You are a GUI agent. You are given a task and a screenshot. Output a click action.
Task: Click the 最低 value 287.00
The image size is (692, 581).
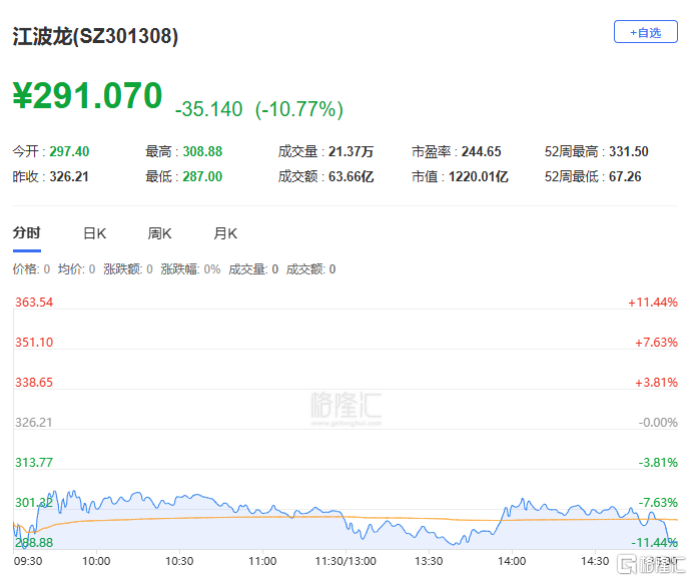click(203, 177)
